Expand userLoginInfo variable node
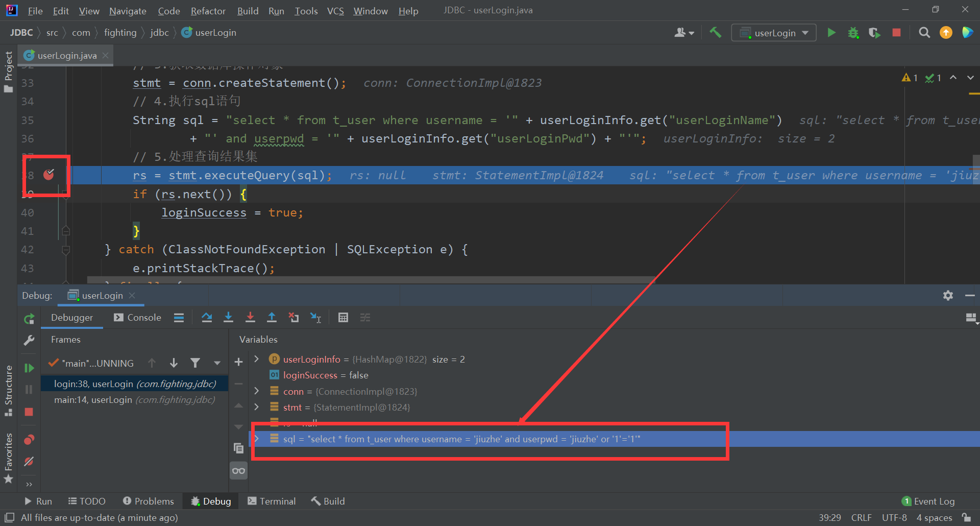Image resolution: width=980 pixels, height=526 pixels. pyautogui.click(x=257, y=359)
